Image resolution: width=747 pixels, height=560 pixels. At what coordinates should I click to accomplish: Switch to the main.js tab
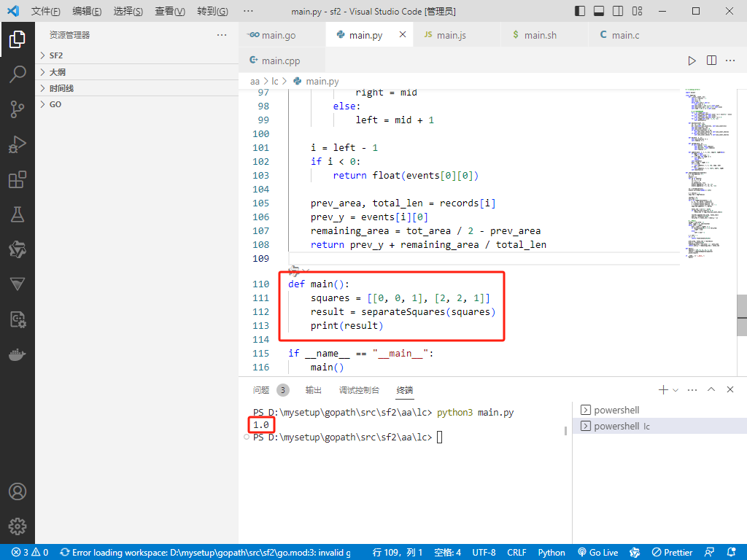(x=457, y=35)
